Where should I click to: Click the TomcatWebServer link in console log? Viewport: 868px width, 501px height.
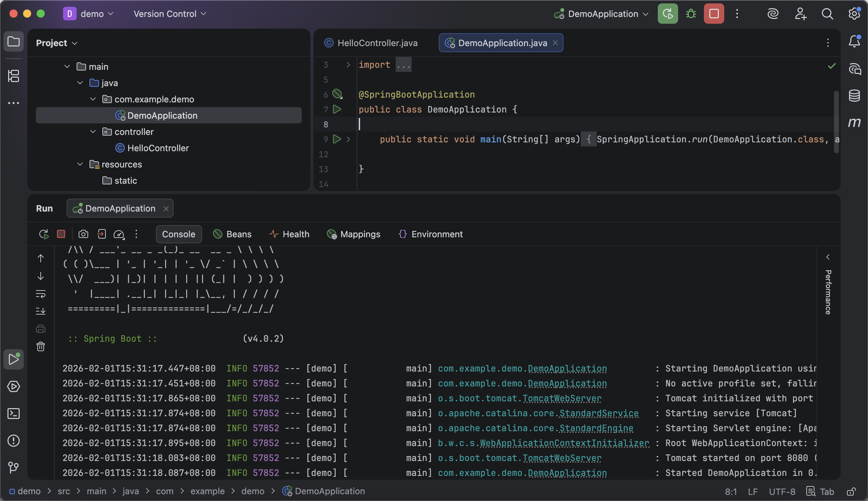[x=562, y=398]
